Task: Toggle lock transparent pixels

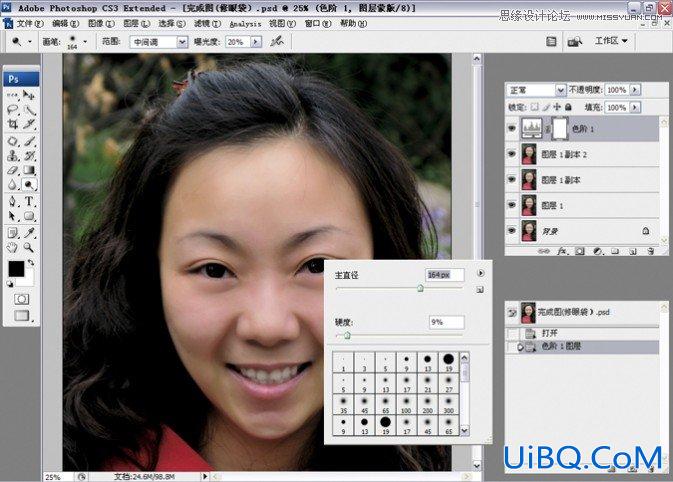Action: pyautogui.click(x=534, y=107)
